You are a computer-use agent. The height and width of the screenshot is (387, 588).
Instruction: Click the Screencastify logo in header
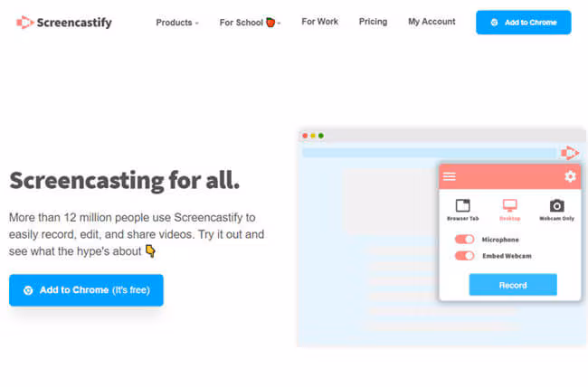(64, 23)
